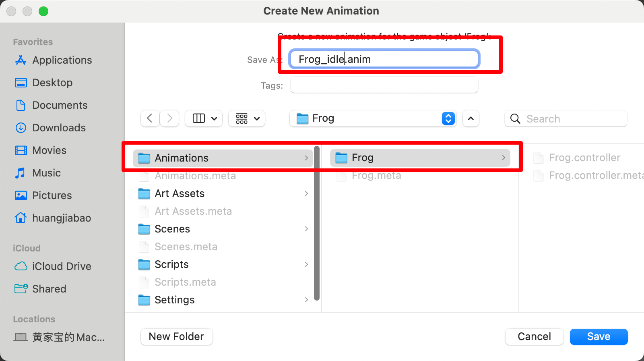Open Music folder in sidebar
Screen dimensions: 644x361
38,173
